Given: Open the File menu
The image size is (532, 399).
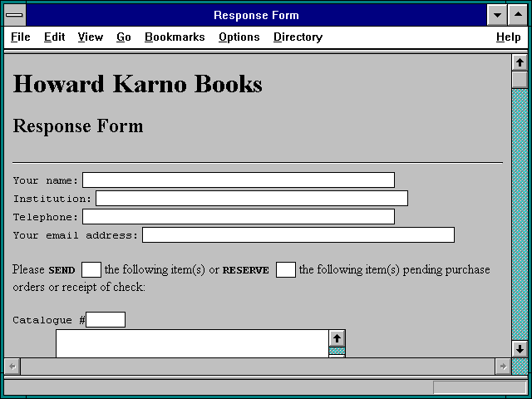Looking at the screenshot, I should pyautogui.click(x=20, y=37).
